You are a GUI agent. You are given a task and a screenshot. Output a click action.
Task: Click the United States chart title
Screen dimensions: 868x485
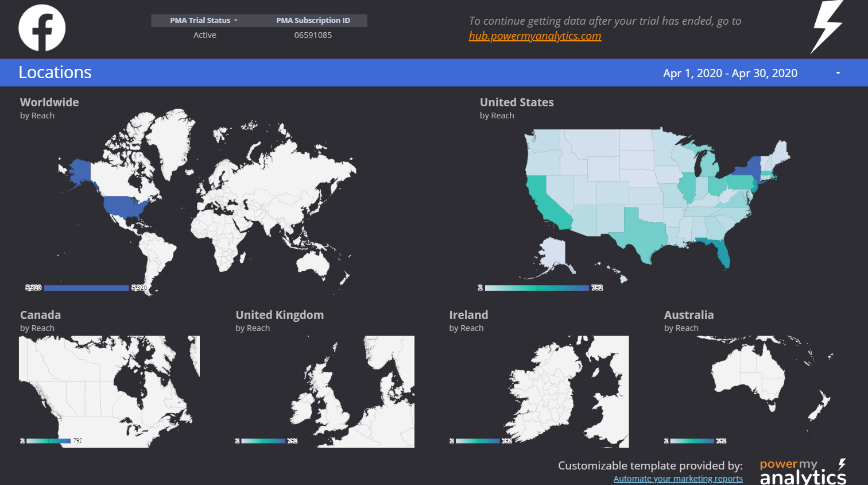(517, 102)
